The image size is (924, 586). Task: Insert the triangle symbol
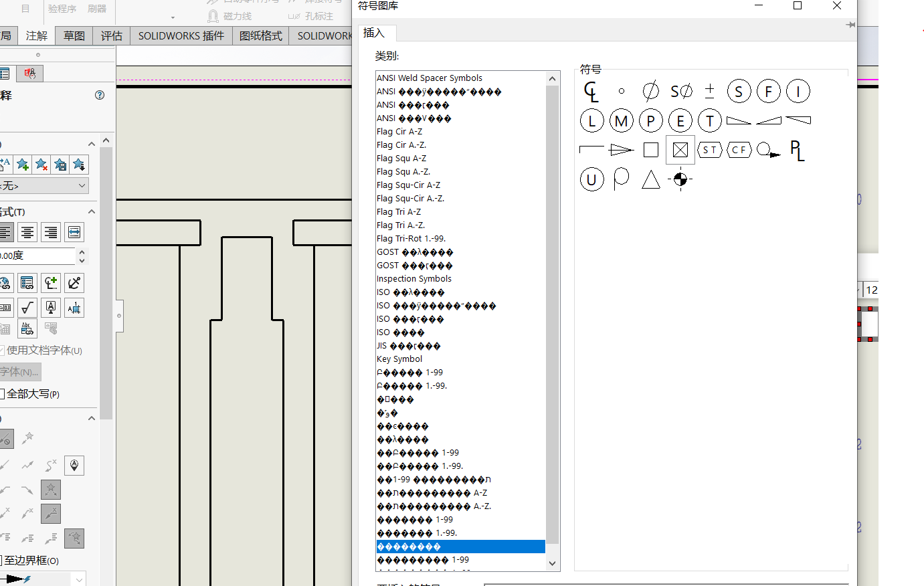tap(650, 179)
